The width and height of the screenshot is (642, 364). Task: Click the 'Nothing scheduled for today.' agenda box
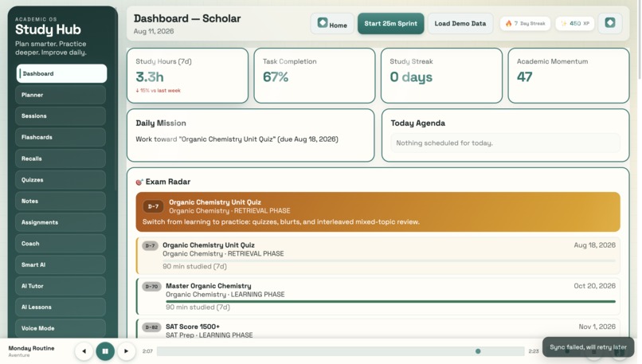point(505,143)
